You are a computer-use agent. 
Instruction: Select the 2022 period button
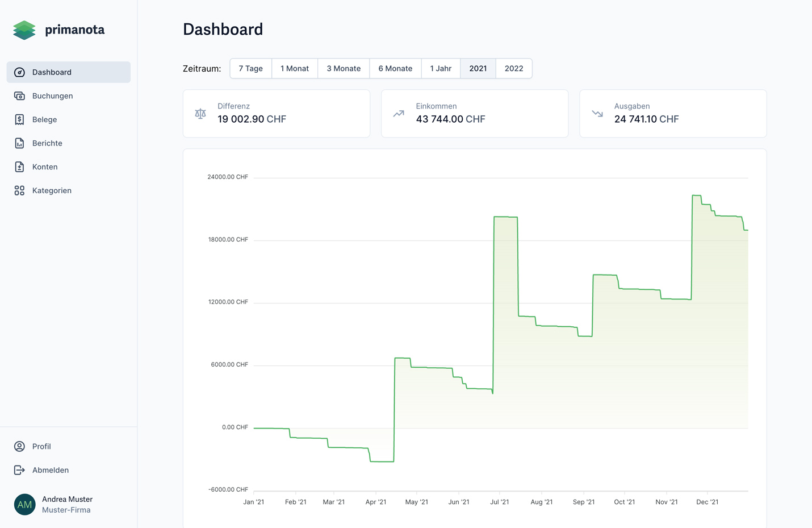[x=514, y=69]
